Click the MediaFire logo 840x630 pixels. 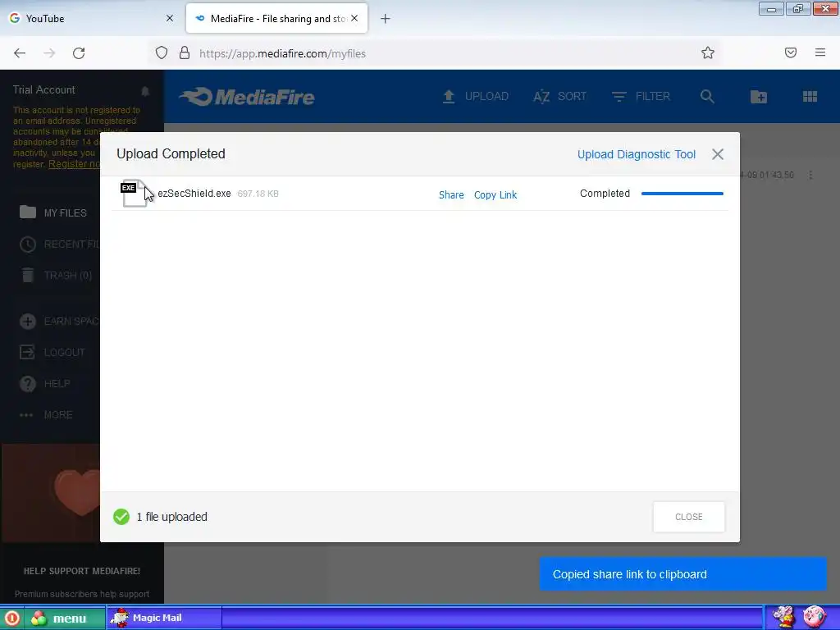[247, 97]
